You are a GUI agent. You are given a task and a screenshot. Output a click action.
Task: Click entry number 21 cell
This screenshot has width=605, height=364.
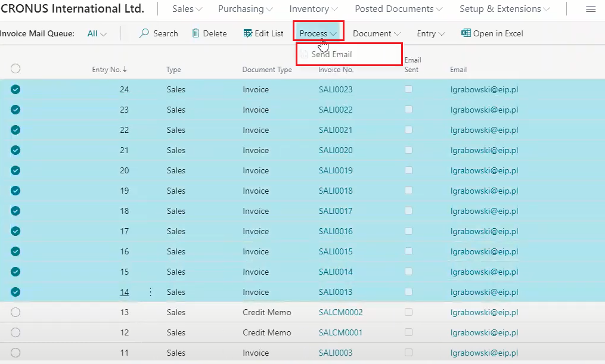click(x=124, y=150)
